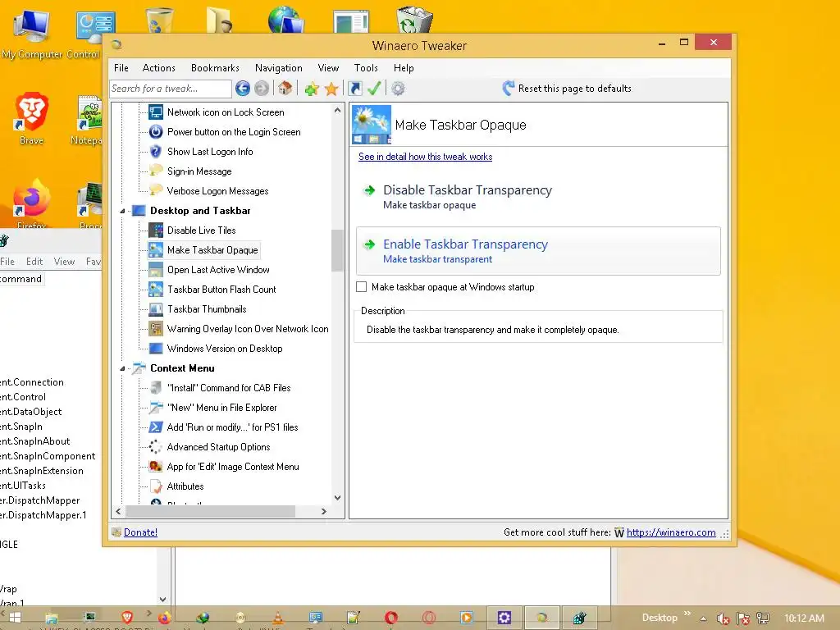Open settings via the gear toolbar icon

tap(398, 89)
